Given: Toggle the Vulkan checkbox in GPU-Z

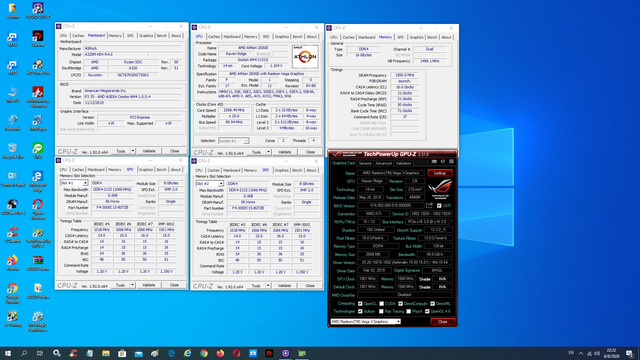Looking at the screenshot, I should pyautogui.click(x=360, y=311).
